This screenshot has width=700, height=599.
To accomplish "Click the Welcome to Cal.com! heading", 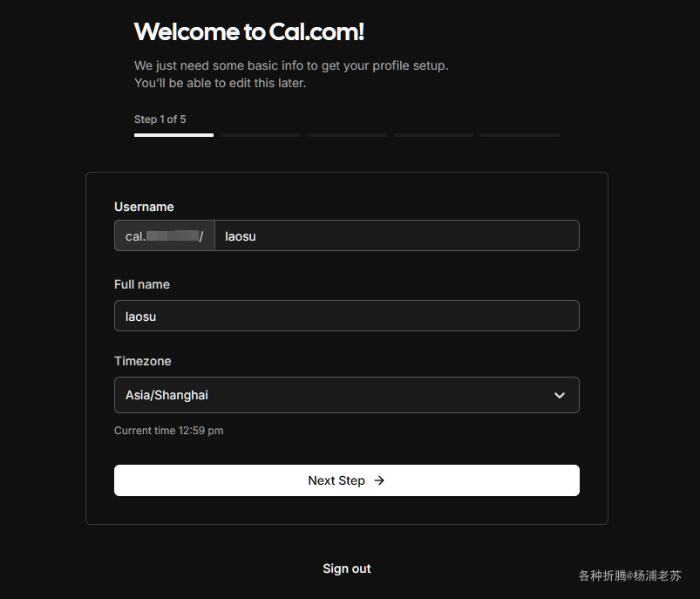I will (x=249, y=32).
